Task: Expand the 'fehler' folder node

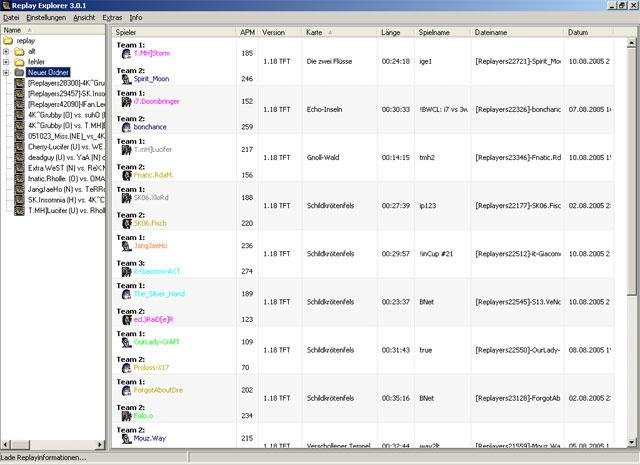Action: click(x=6, y=62)
